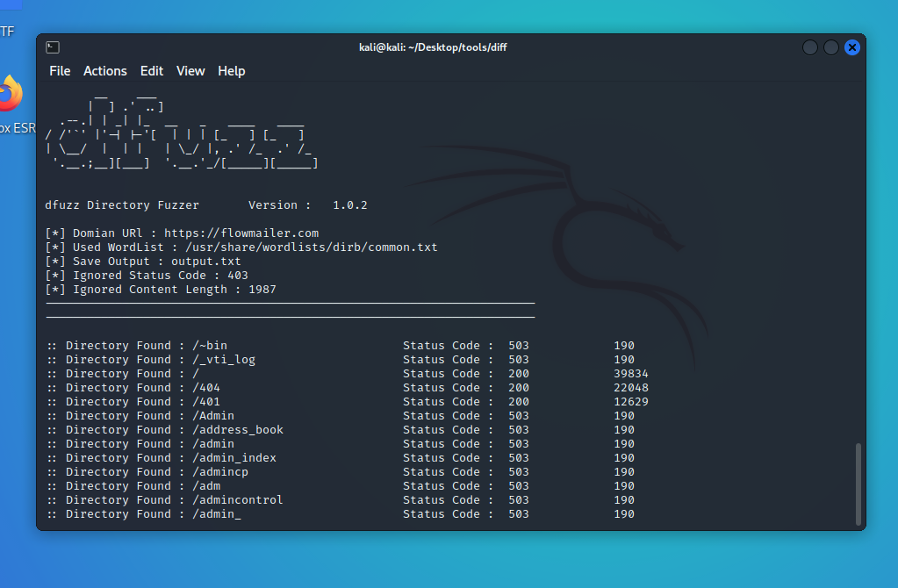The width and height of the screenshot is (898, 588).
Task: Click the /Admin capitalized directory entry
Action: pyautogui.click(x=213, y=416)
